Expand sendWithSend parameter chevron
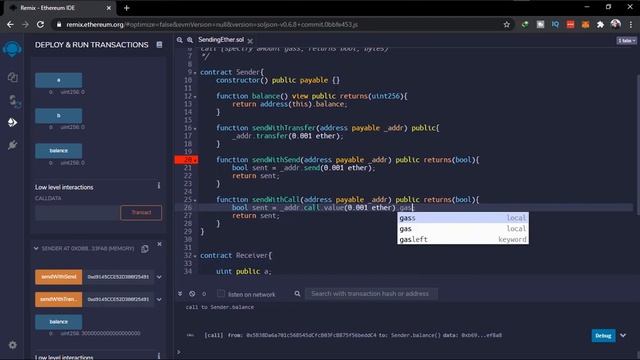Viewport: 640px width, 360px height. click(x=159, y=277)
